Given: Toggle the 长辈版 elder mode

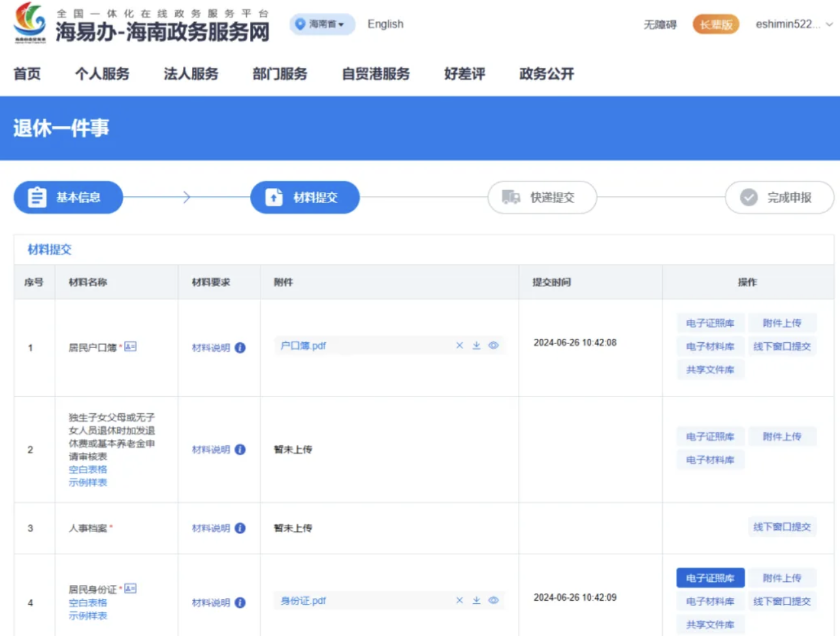Looking at the screenshot, I should point(716,25).
